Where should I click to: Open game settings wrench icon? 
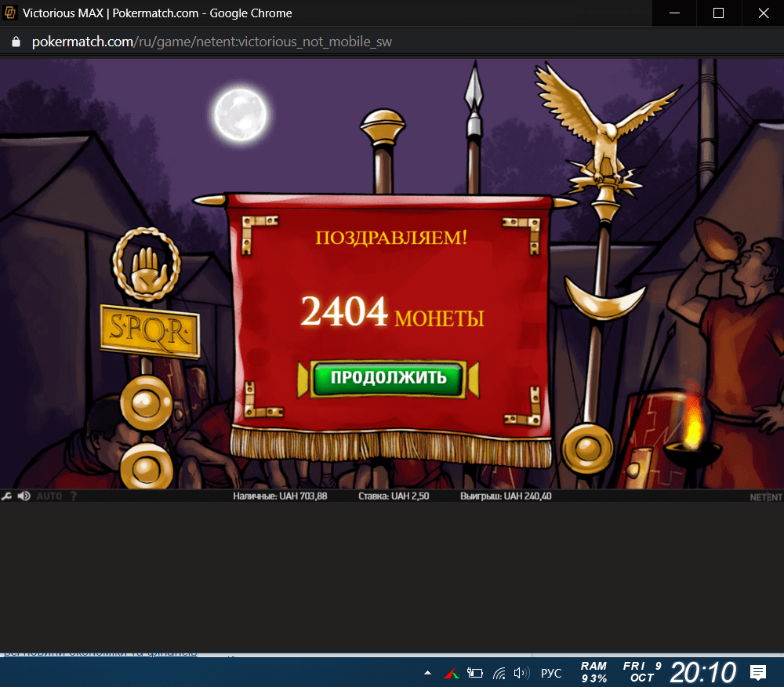point(6,496)
